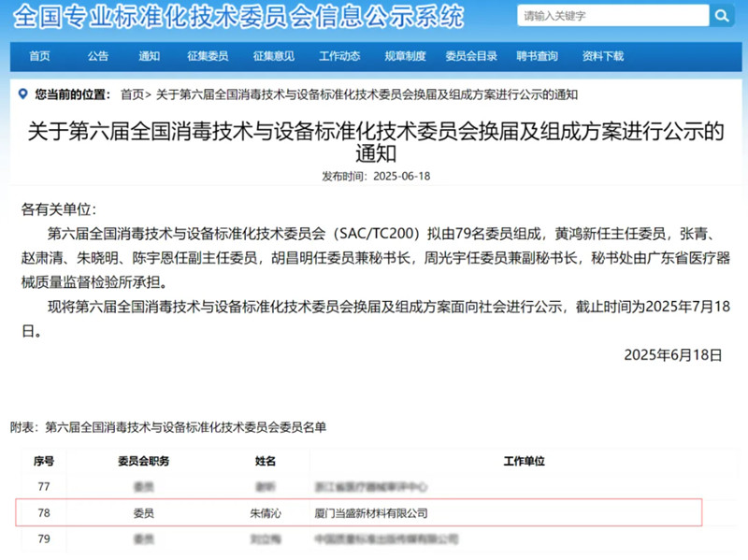Open the 征集委员 menu item
This screenshot has width=748, height=560.
(209, 56)
